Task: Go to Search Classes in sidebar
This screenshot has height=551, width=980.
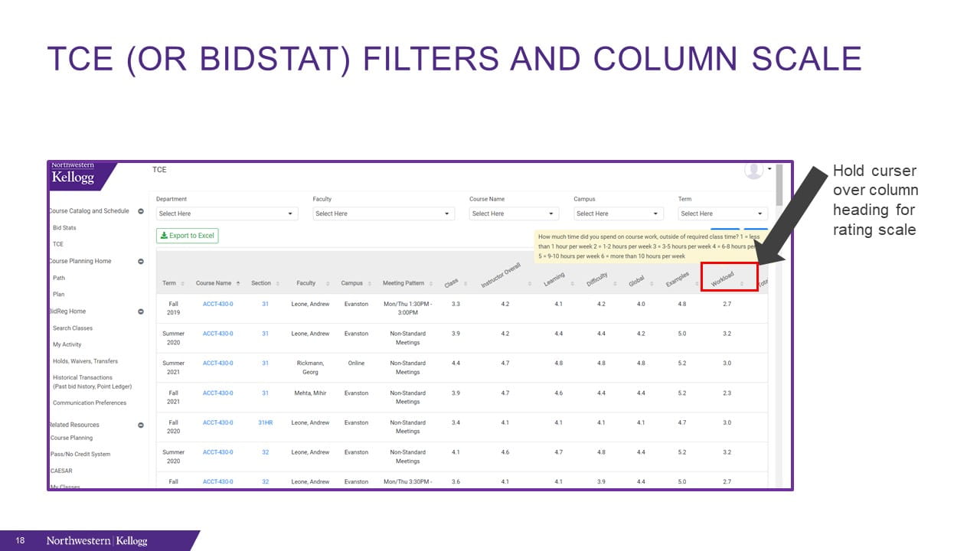Action: (x=73, y=328)
